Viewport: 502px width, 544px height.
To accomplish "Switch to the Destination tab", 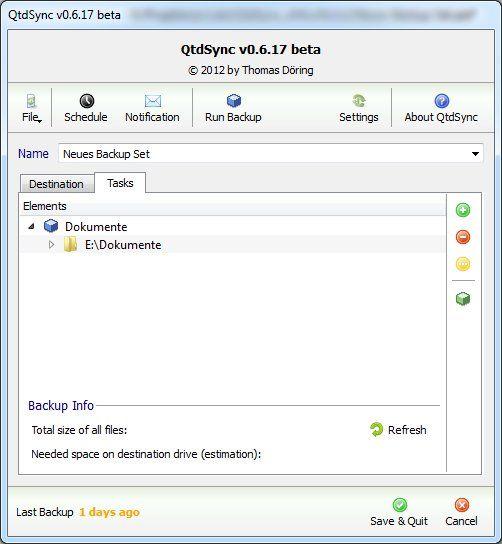I will point(57,184).
